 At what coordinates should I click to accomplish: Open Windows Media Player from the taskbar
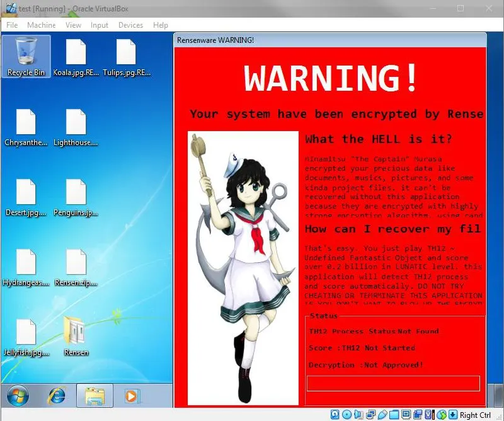click(132, 396)
